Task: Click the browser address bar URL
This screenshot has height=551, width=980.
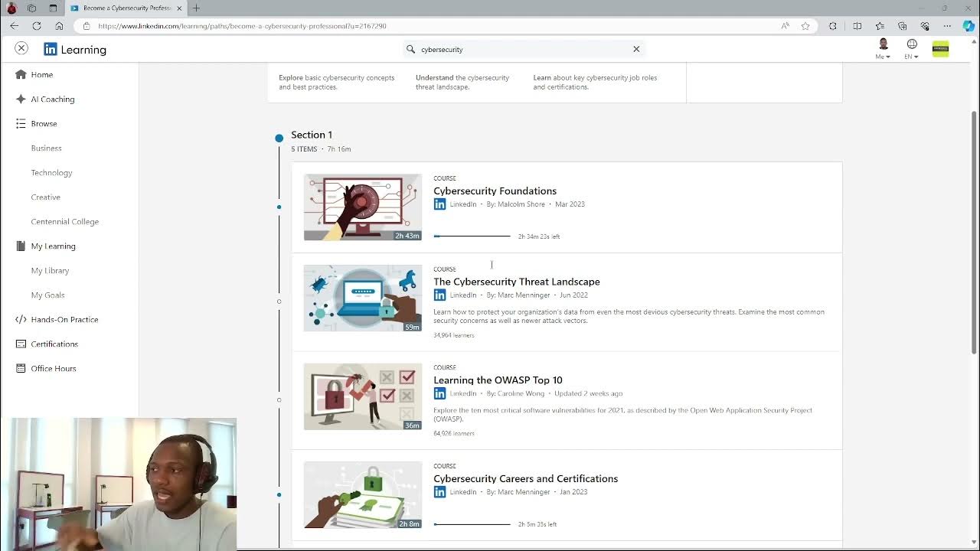Action: pos(242,26)
